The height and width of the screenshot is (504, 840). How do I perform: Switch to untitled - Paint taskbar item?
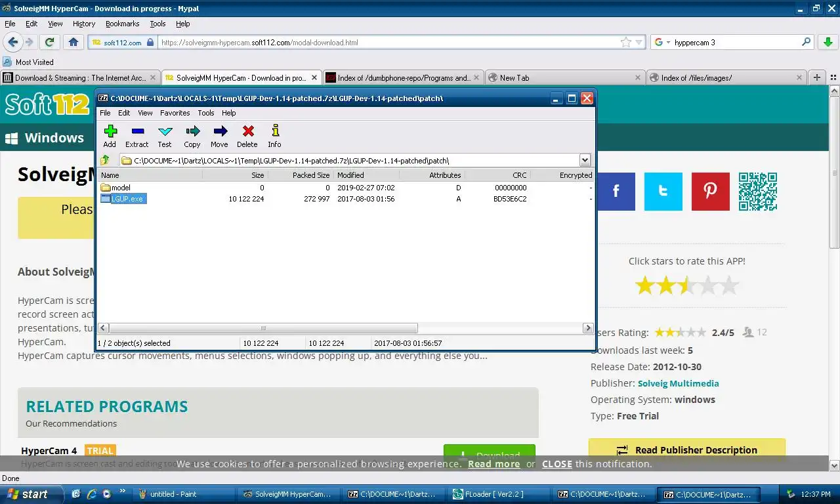coord(184,494)
